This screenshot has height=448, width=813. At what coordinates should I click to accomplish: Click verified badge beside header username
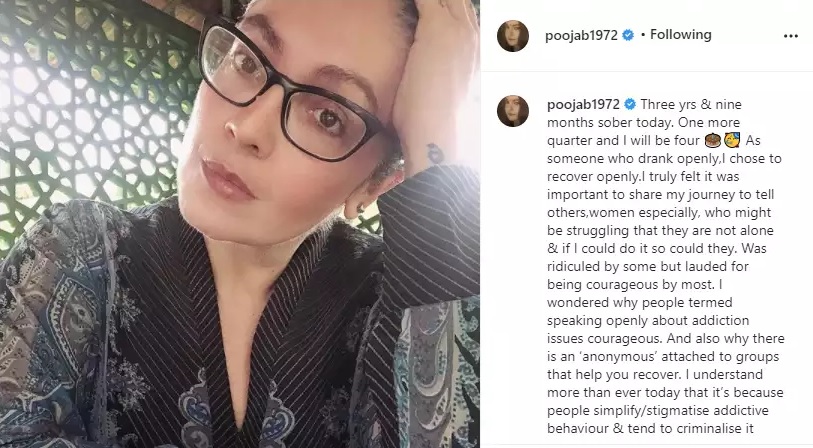tap(628, 35)
